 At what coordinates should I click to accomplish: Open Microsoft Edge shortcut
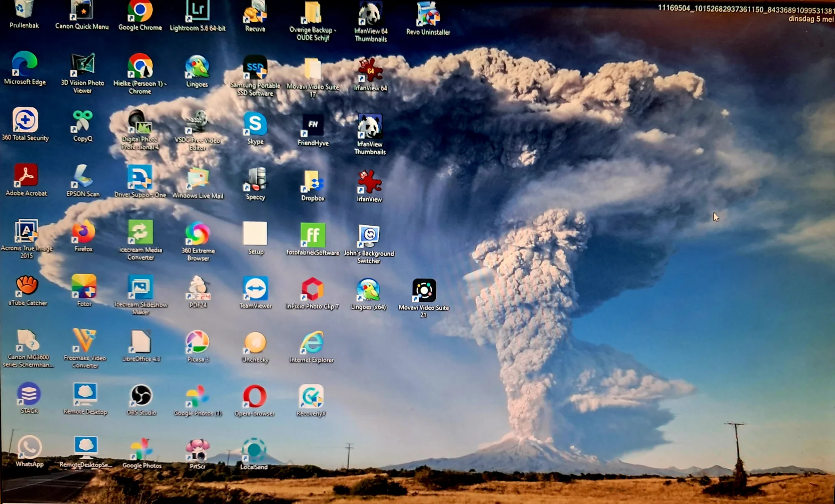coord(25,64)
